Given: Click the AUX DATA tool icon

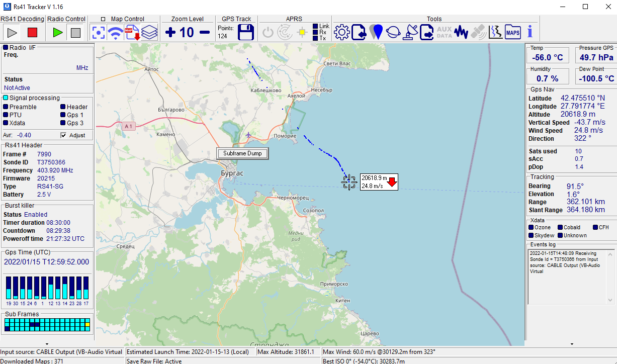Looking at the screenshot, I should click(x=444, y=33).
